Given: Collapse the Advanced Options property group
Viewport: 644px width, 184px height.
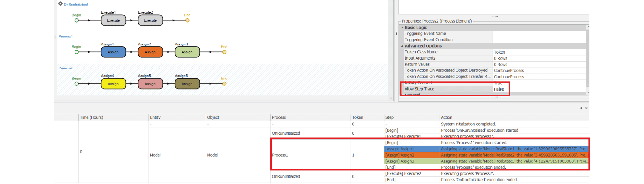Looking at the screenshot, I should (402, 46).
